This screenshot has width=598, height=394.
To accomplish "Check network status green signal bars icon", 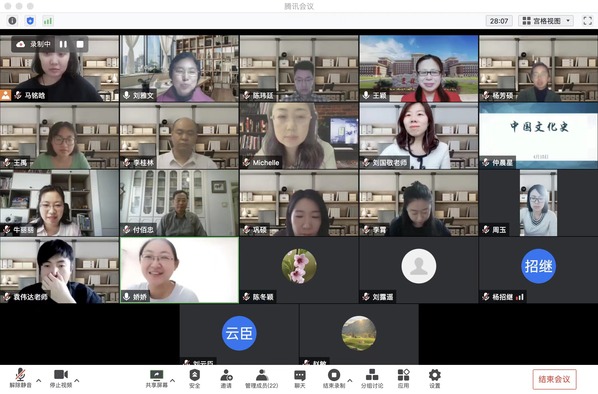I will point(48,21).
